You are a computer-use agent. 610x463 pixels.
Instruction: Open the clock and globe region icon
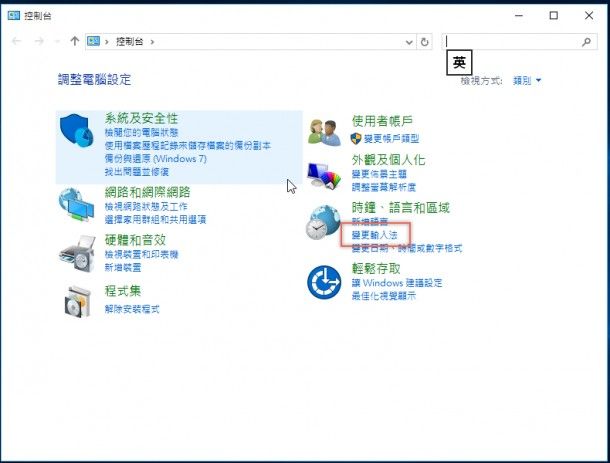[x=323, y=223]
